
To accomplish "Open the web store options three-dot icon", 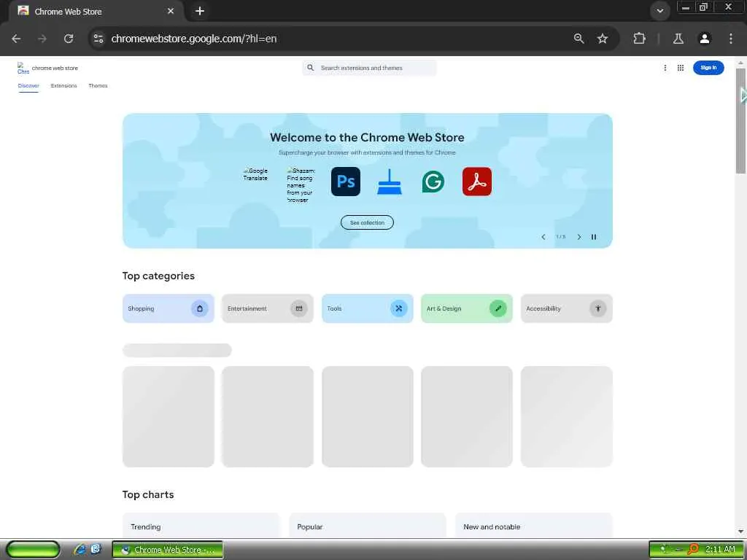I will click(665, 68).
